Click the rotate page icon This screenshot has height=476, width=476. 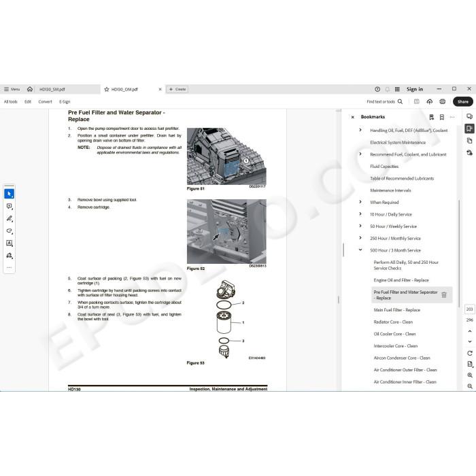[x=470, y=354]
